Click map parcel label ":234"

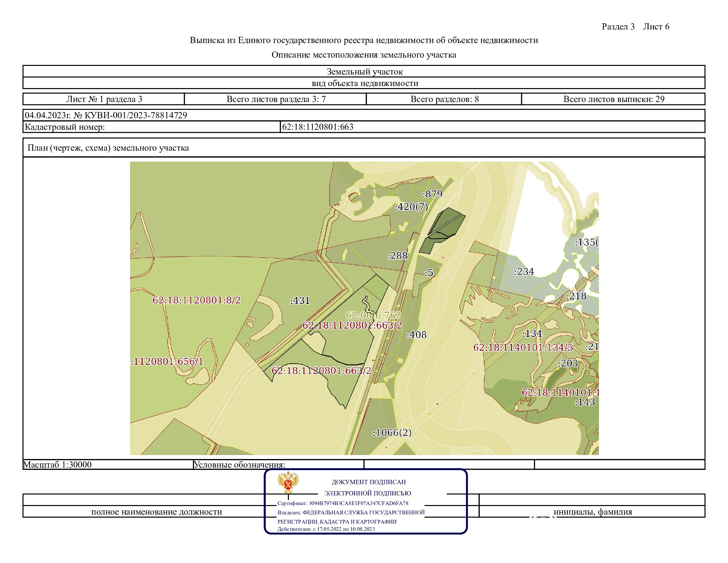524,272
